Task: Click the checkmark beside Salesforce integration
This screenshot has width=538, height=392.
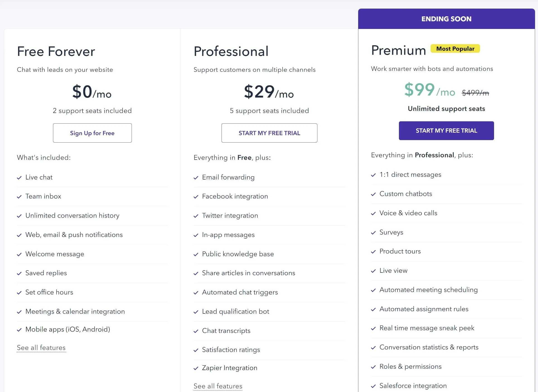Action: click(373, 386)
